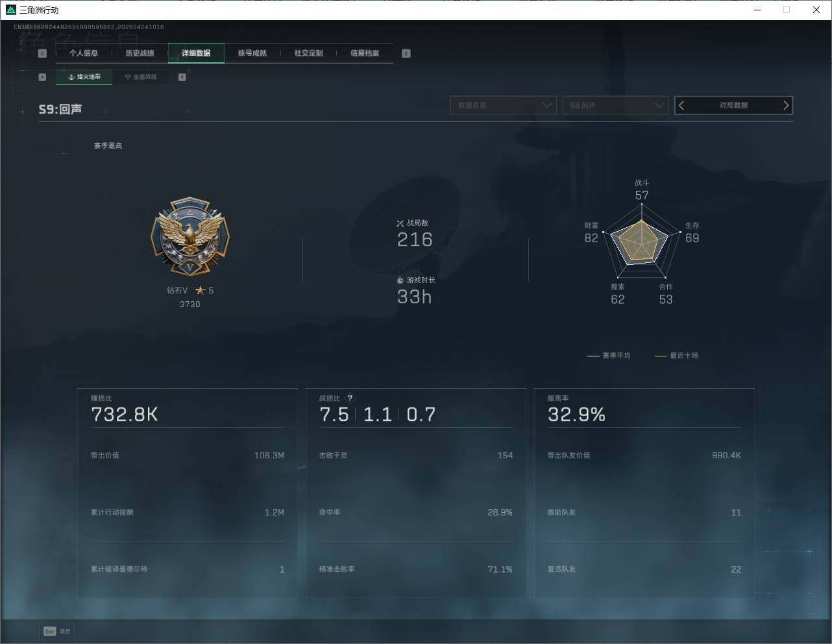
Task: Switch to the 全面战场 mode tab
Action: click(x=140, y=77)
